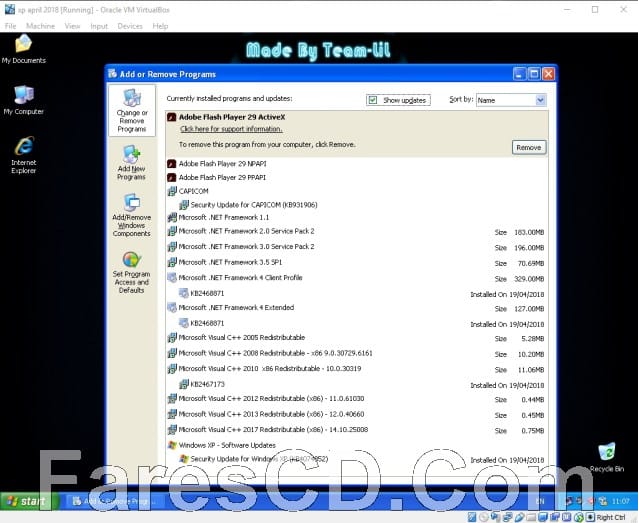Open VirtualBox View menu
Viewport: 638px width, 523px height.
click(x=72, y=26)
